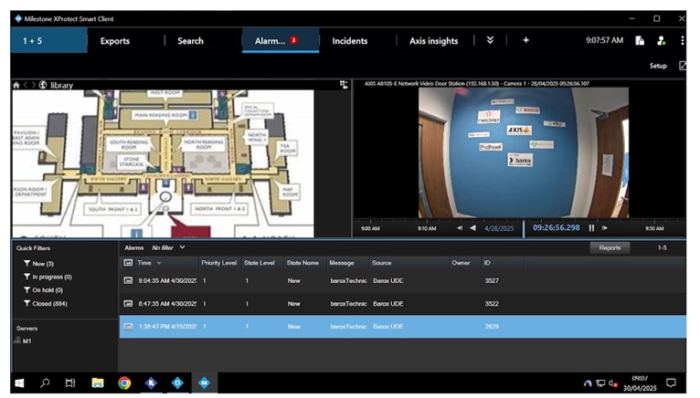Select alarm 3527 at 9:04:35 AM
The width and height of the screenshot is (700, 398).
click(402, 281)
